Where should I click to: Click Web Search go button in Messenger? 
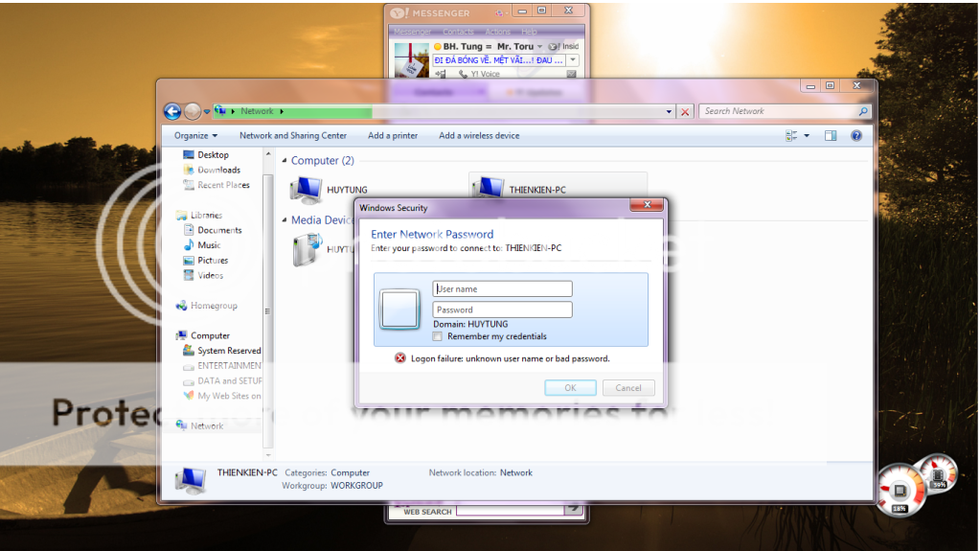pos(573,510)
